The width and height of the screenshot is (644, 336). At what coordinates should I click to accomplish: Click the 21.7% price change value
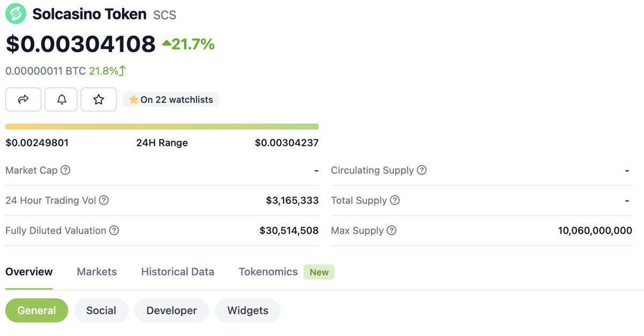(x=193, y=44)
